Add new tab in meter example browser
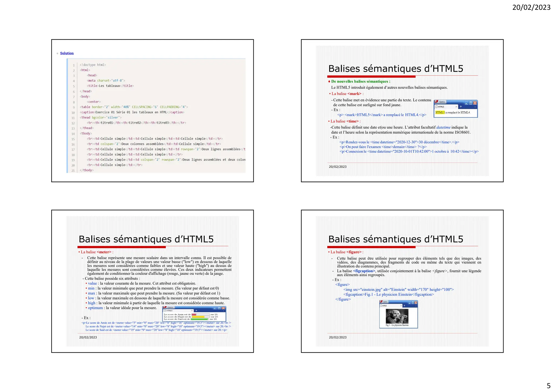Image resolution: width=555 pixels, height=392 pixels. 196,311
